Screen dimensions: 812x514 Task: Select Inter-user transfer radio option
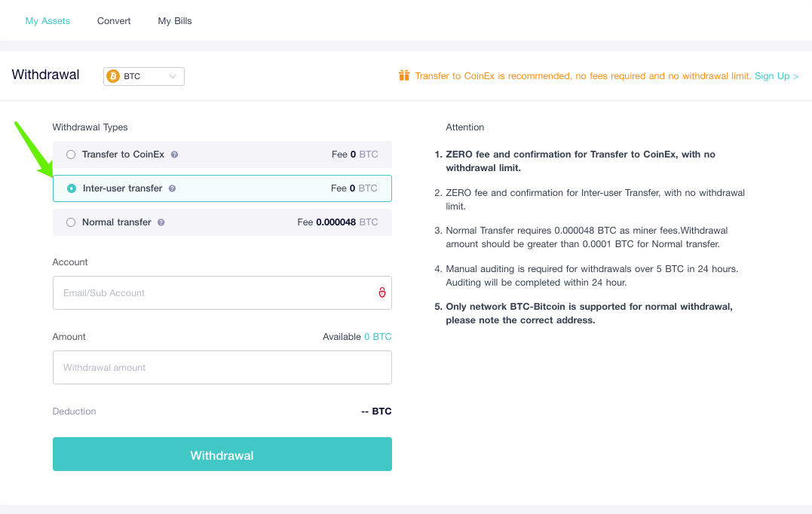pos(72,188)
